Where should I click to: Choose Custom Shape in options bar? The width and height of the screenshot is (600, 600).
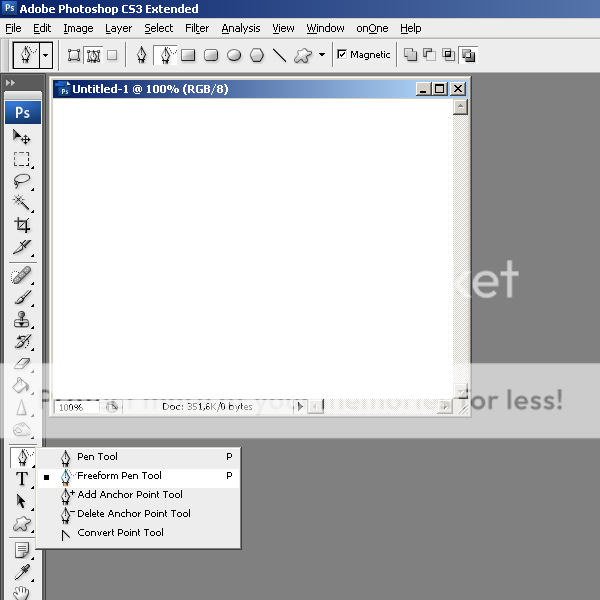pos(303,55)
